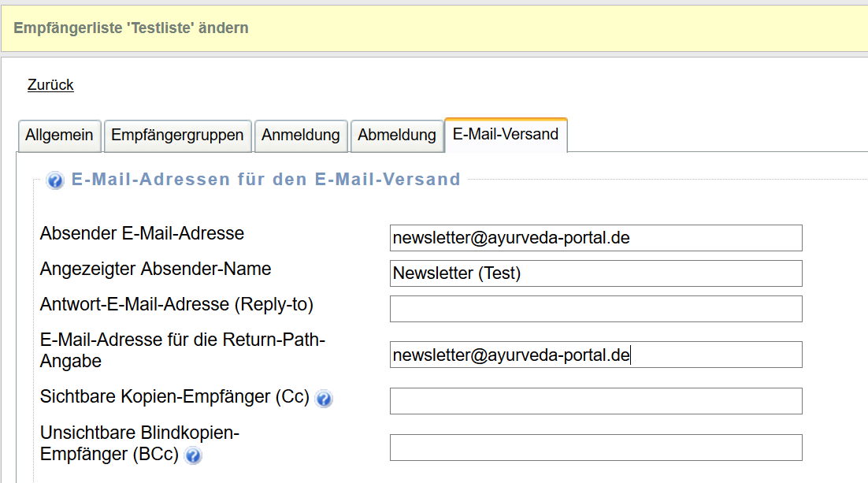The width and height of the screenshot is (868, 483).
Task: Click the 'Angezeigter Absender-Name' label text
Action: click(x=155, y=269)
